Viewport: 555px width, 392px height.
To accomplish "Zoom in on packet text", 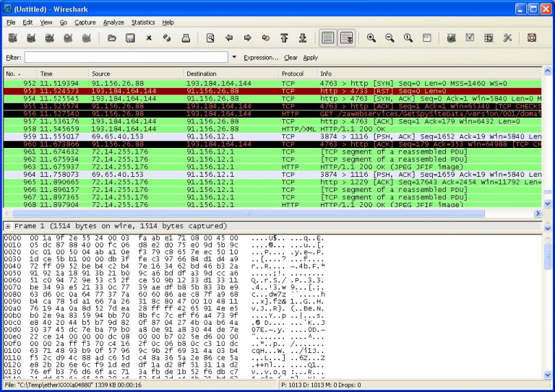I will click(371, 38).
